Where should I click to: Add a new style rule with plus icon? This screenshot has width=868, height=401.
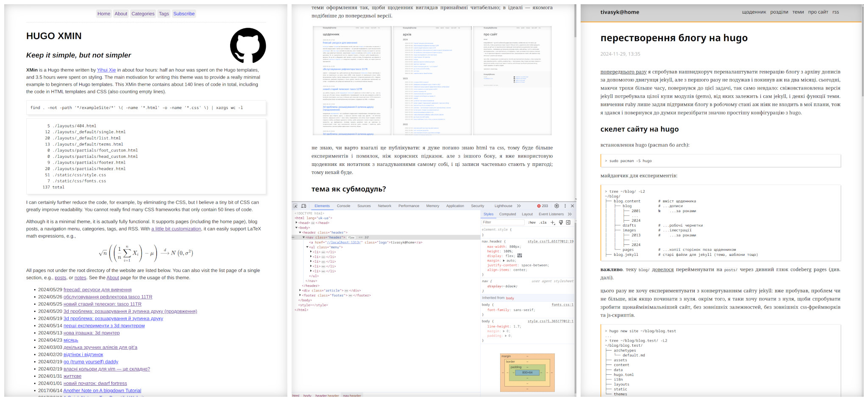pyautogui.click(x=553, y=222)
